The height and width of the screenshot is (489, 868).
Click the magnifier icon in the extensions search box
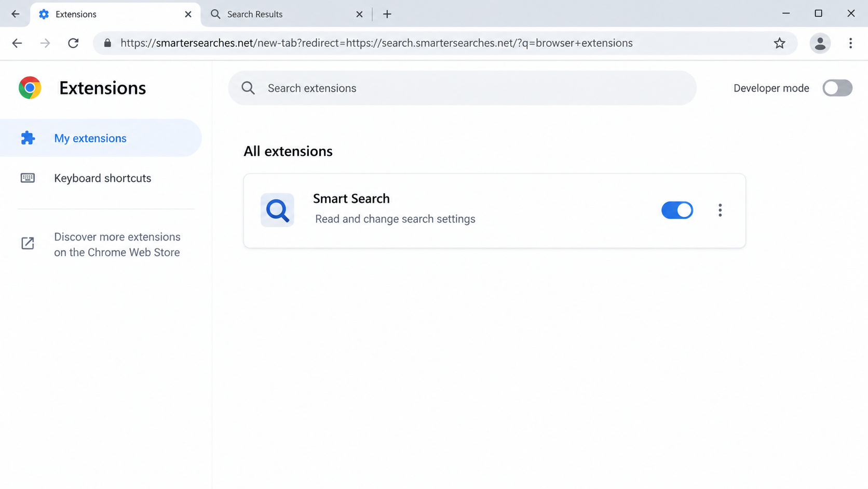pos(248,88)
